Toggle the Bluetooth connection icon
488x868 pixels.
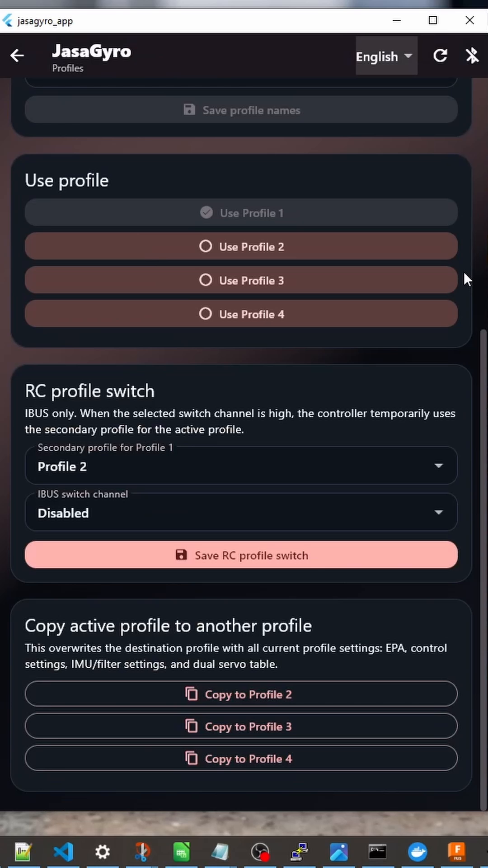(x=472, y=56)
